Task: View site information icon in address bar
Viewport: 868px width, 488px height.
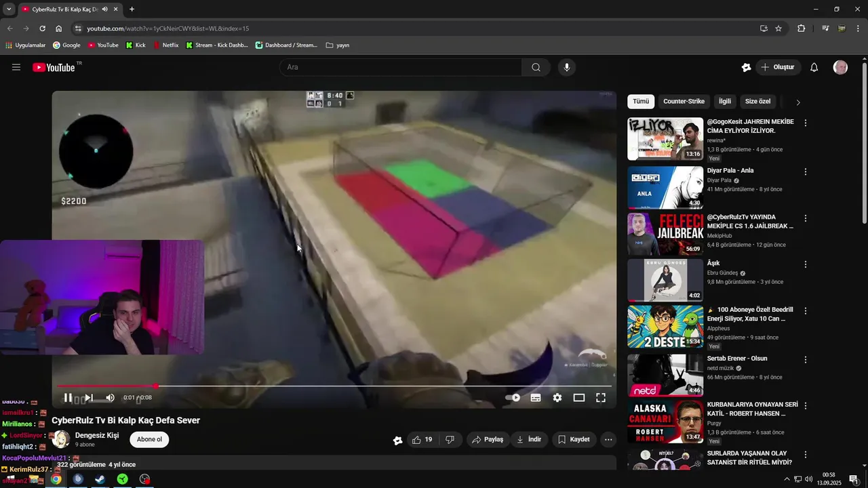Action: tap(78, 28)
